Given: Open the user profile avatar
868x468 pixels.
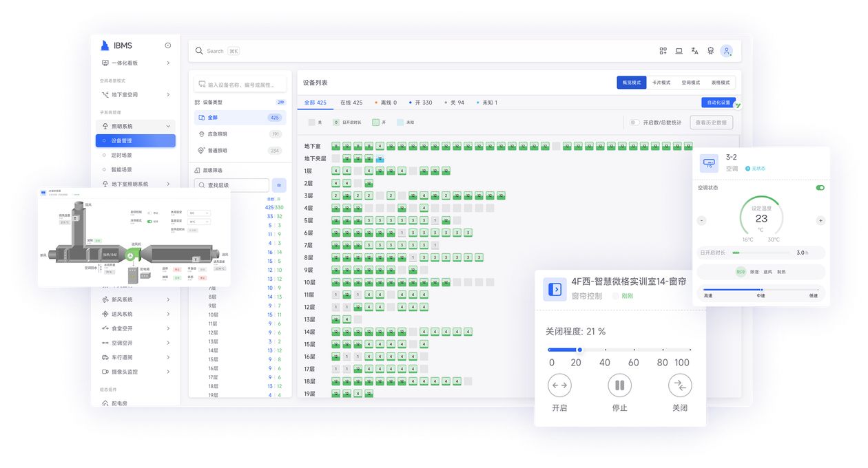Looking at the screenshot, I should (726, 51).
